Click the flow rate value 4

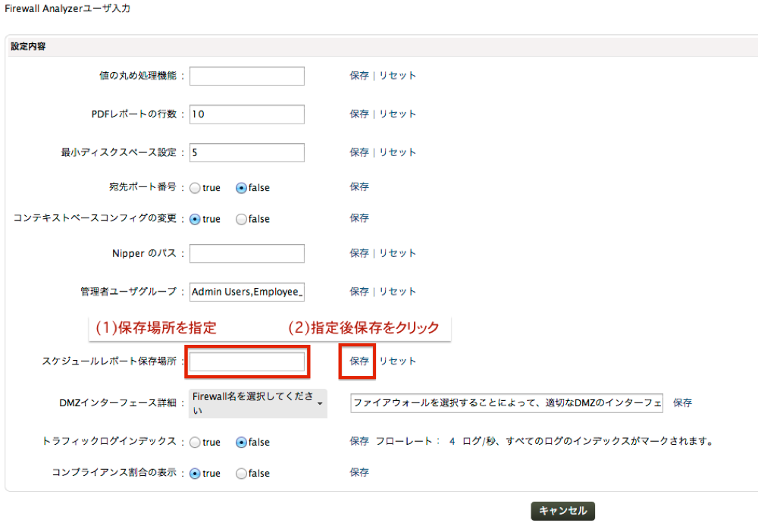(452, 441)
